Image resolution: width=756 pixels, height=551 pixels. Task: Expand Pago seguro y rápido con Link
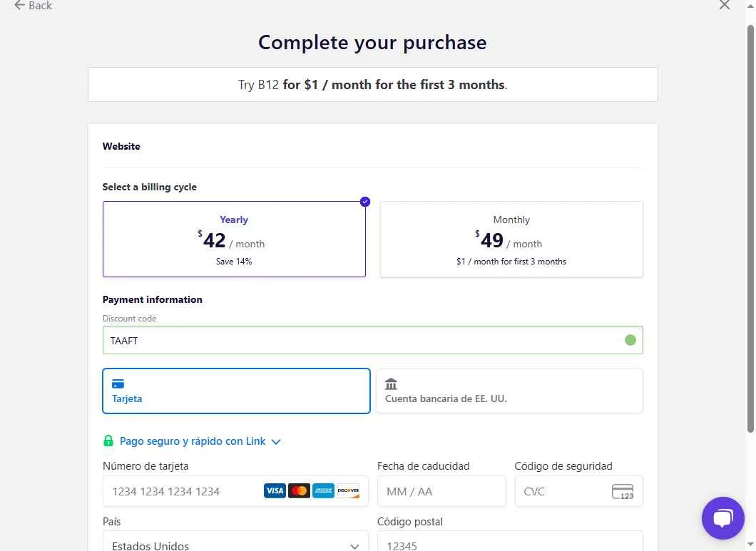tap(192, 441)
